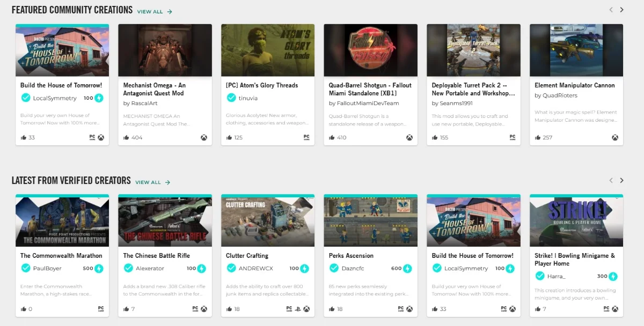Click the verified badge next to Dazncfc
This screenshot has width=644, height=326.
pos(334,268)
